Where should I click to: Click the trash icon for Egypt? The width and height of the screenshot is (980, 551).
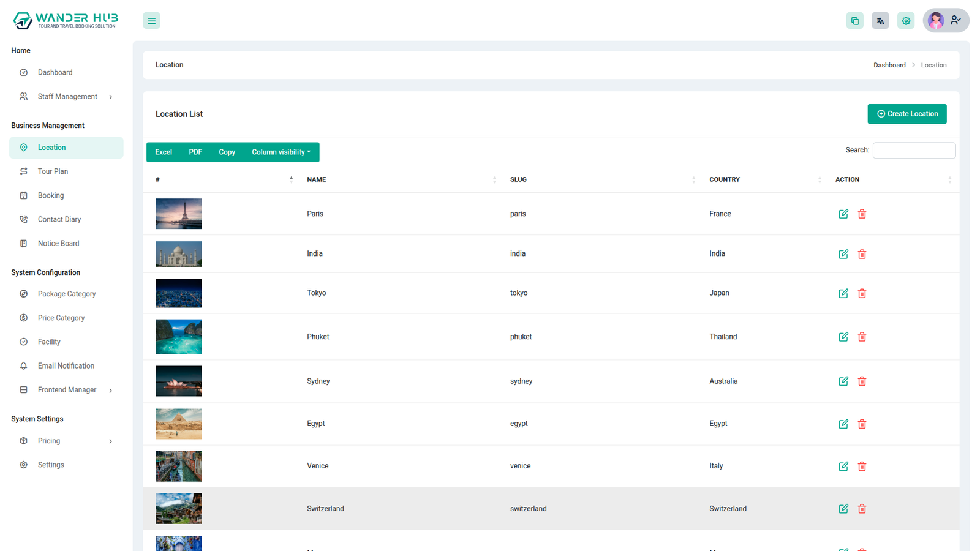pos(862,424)
